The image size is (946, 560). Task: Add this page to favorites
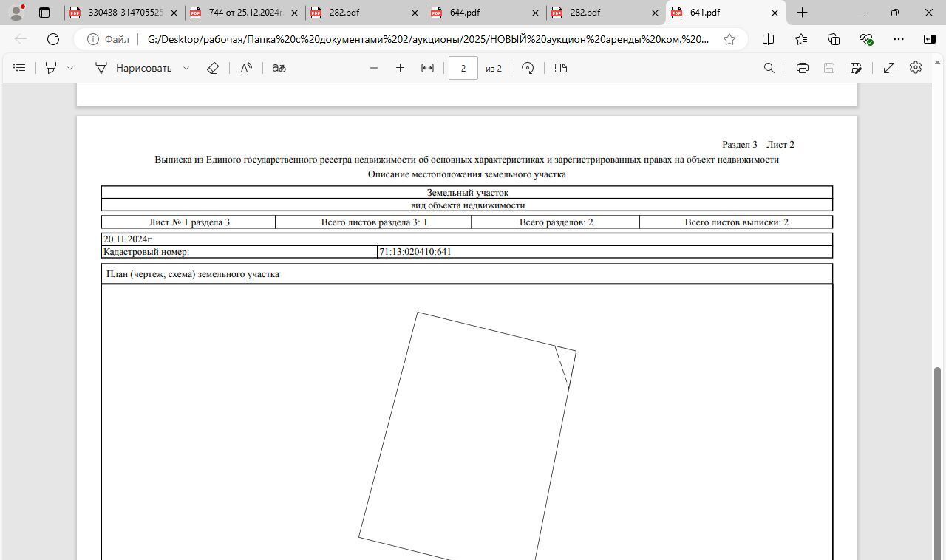[x=729, y=39]
